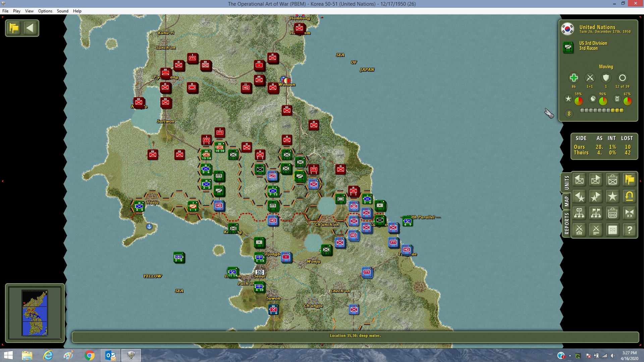
Task: Select previous unit button in Units panel
Action: (579, 180)
